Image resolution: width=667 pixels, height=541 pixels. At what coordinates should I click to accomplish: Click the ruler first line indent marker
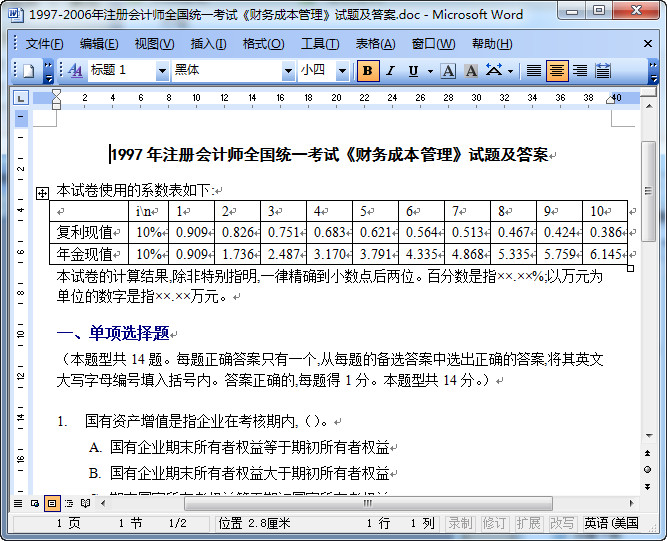click(56, 94)
